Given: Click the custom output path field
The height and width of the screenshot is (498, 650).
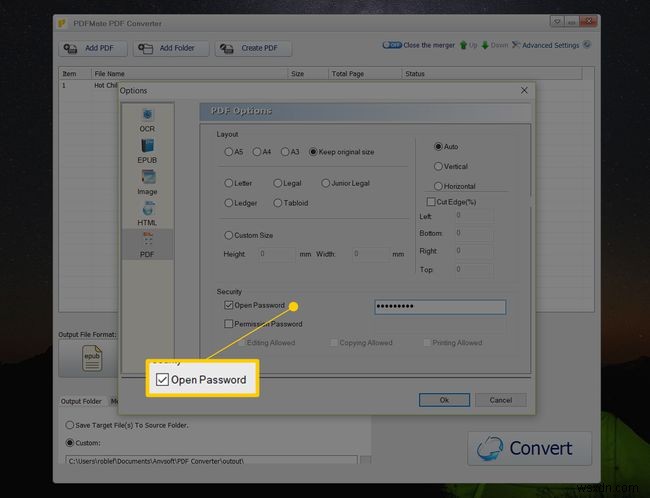Looking at the screenshot, I should tap(211, 460).
